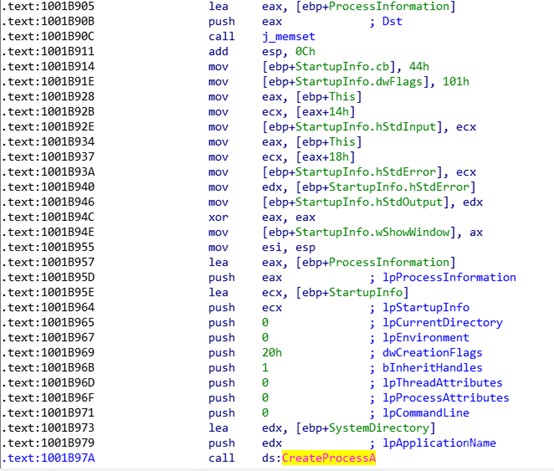Select address .text:1001B965
Viewport: 554px width, 471px height.
point(48,323)
